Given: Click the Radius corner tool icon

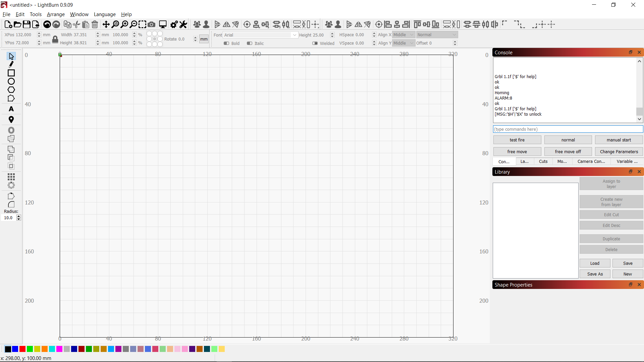Looking at the screenshot, I should tap(11, 204).
